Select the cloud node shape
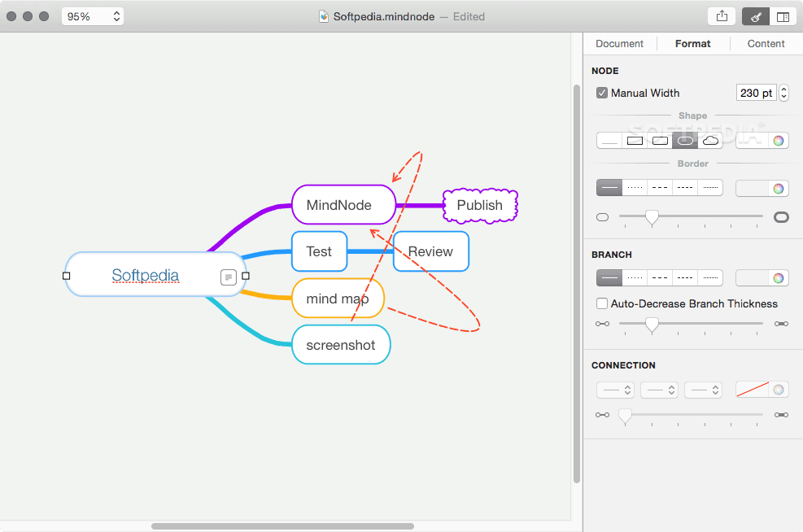Image resolution: width=803 pixels, height=532 pixels. (x=710, y=141)
